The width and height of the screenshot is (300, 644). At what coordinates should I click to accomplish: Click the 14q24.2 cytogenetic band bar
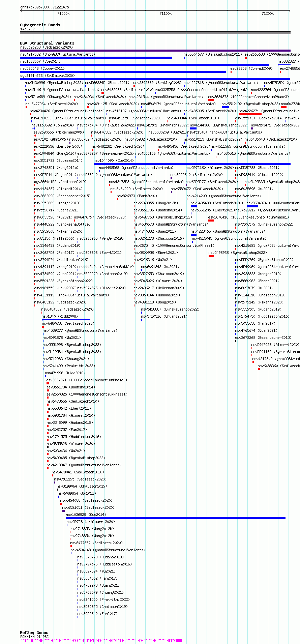[x=155, y=33]
